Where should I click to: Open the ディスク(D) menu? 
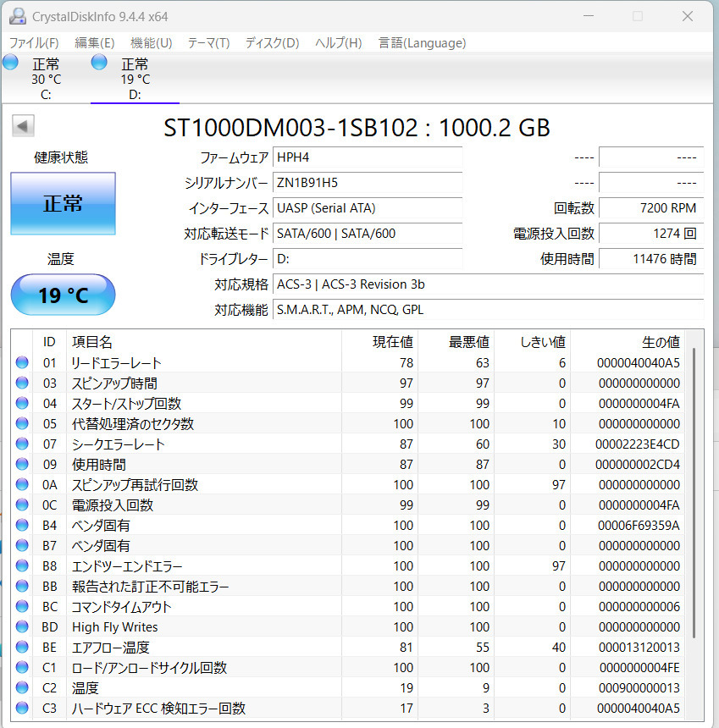(x=272, y=43)
